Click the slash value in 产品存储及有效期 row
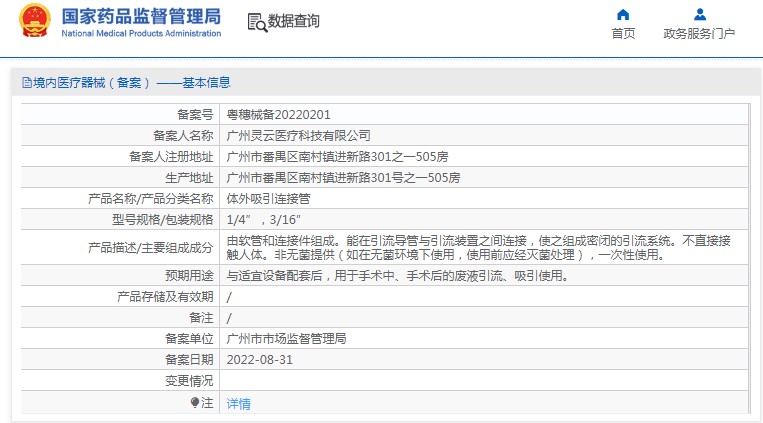The height and width of the screenshot is (423, 763). pos(229,297)
